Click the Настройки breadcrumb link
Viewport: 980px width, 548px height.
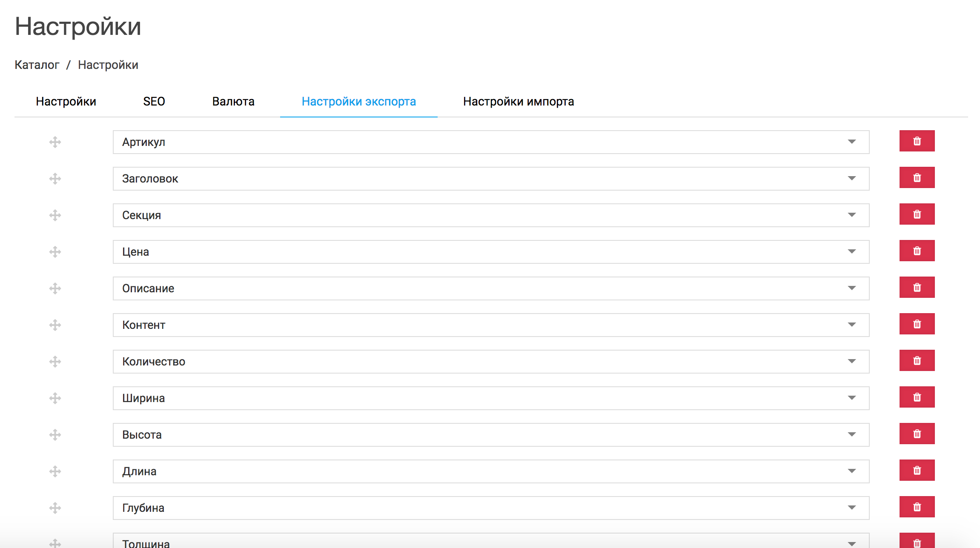coord(108,65)
